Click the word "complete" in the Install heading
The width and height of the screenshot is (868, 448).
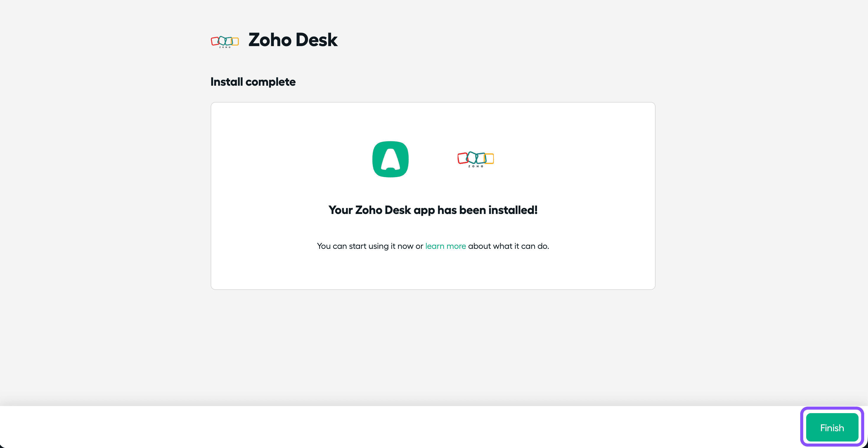(x=270, y=82)
